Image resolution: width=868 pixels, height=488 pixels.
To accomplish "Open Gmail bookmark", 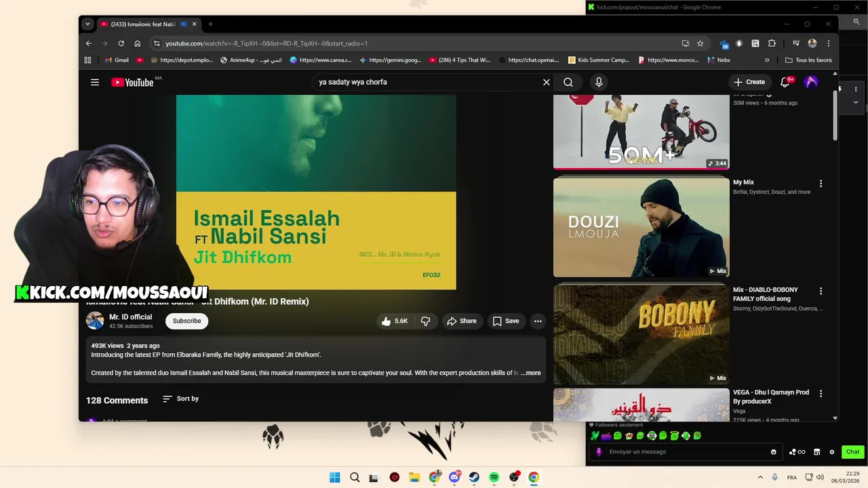I will (x=117, y=60).
